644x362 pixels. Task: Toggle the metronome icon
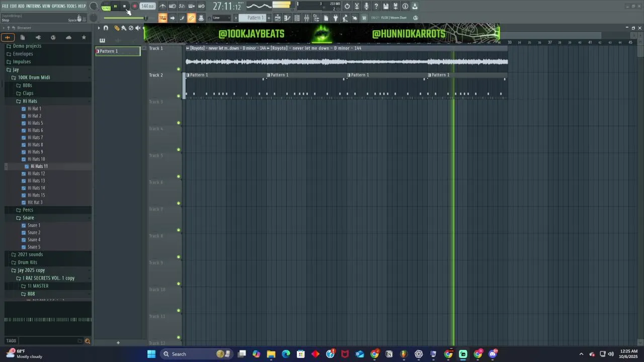click(163, 6)
